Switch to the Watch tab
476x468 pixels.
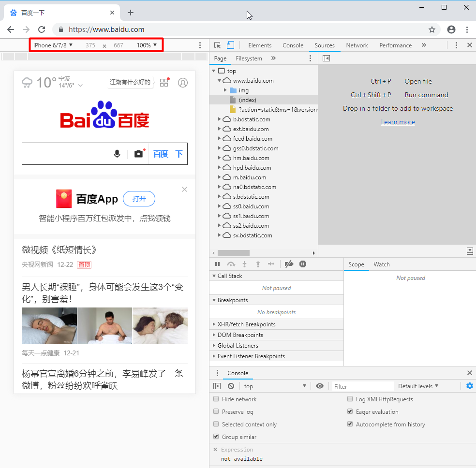[382, 264]
